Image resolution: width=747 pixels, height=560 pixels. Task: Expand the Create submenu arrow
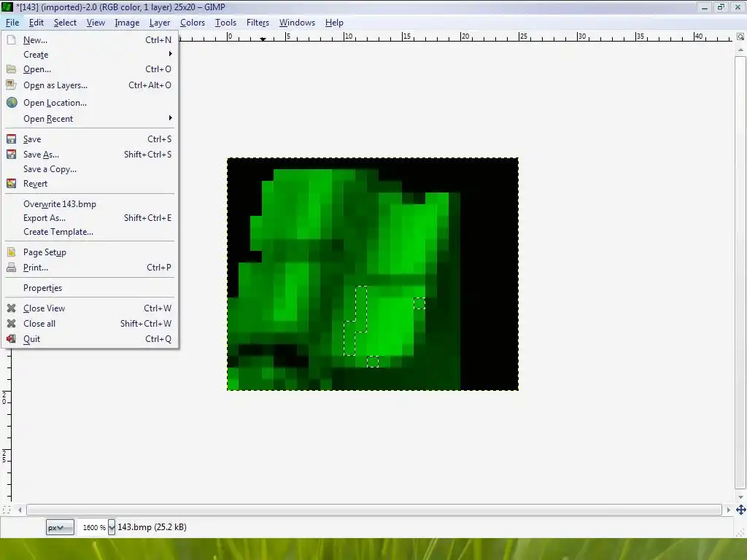coord(170,54)
